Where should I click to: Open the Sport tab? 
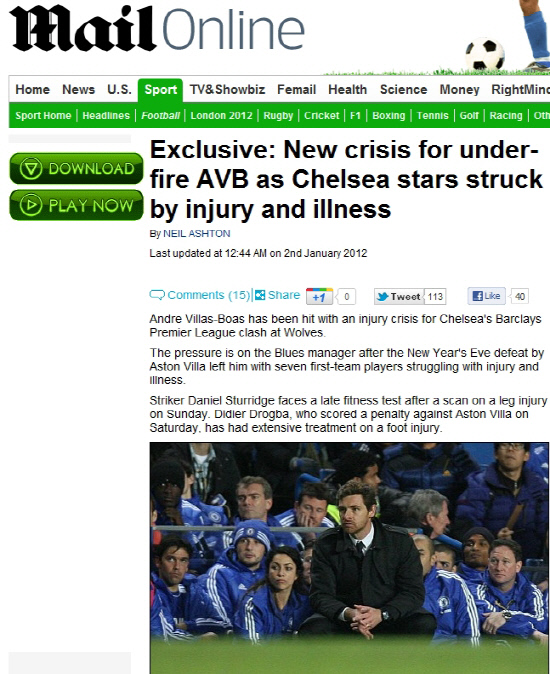pos(160,90)
